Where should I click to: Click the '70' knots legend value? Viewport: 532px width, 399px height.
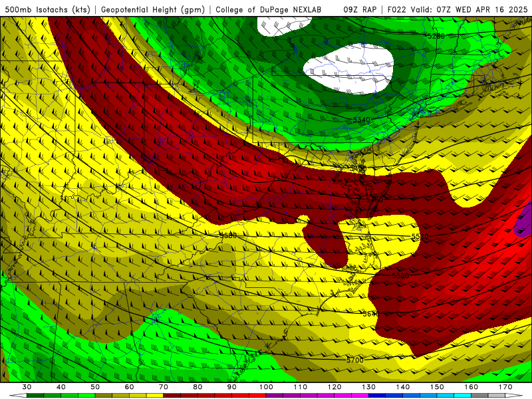pyautogui.click(x=164, y=387)
